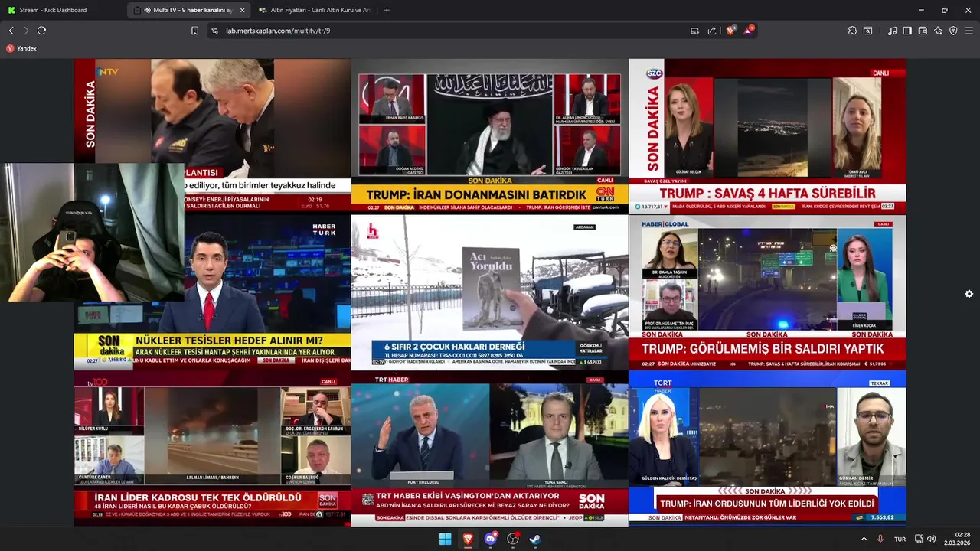The width and height of the screenshot is (980, 551).
Task: Open the Extensions puzzle icon
Action: pos(852,31)
